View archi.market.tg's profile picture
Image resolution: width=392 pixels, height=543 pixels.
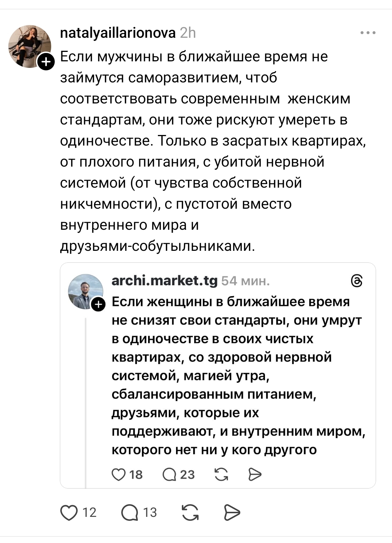tap(85, 291)
